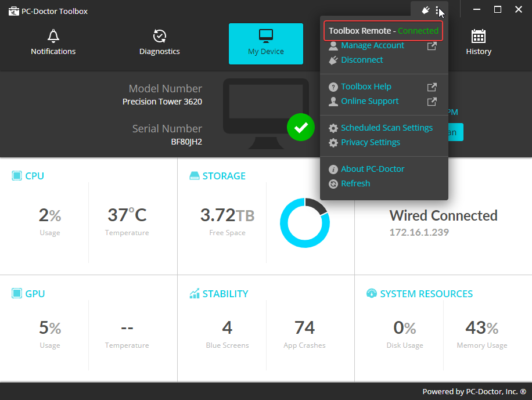Minimize the PC-Doctor Toolbox window
This screenshot has height=400, width=532.
pos(477,9)
